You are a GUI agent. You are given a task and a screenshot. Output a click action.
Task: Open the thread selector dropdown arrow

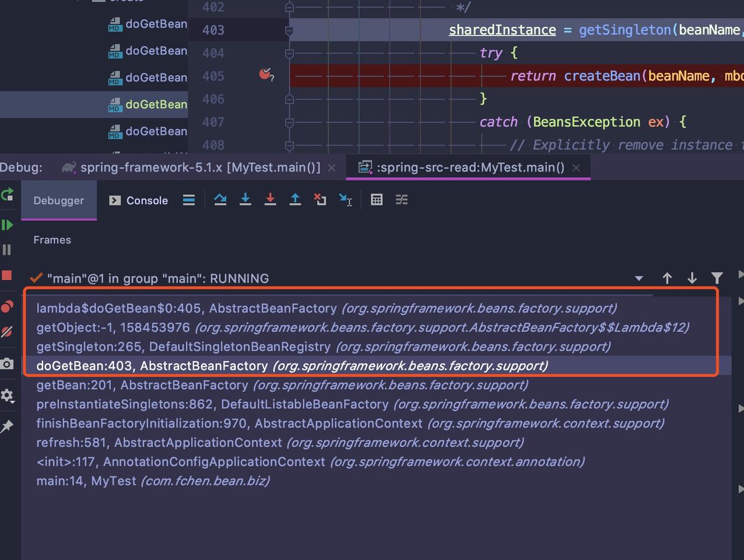click(639, 278)
